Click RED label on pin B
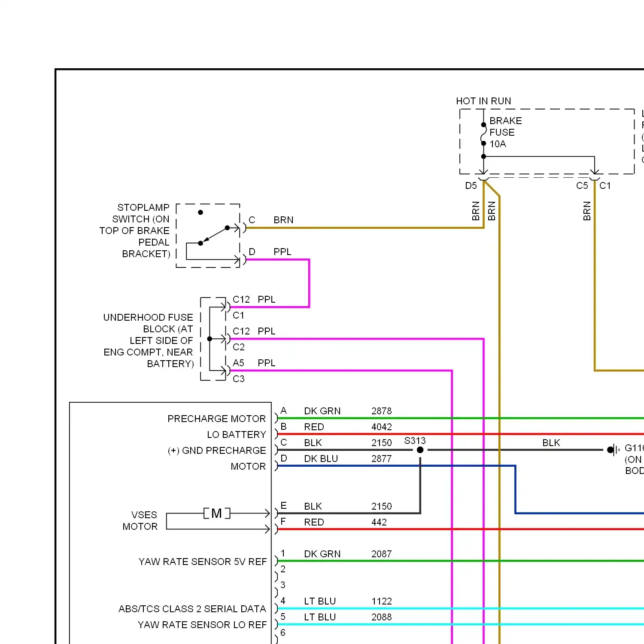The height and width of the screenshot is (644, 644). click(x=314, y=427)
